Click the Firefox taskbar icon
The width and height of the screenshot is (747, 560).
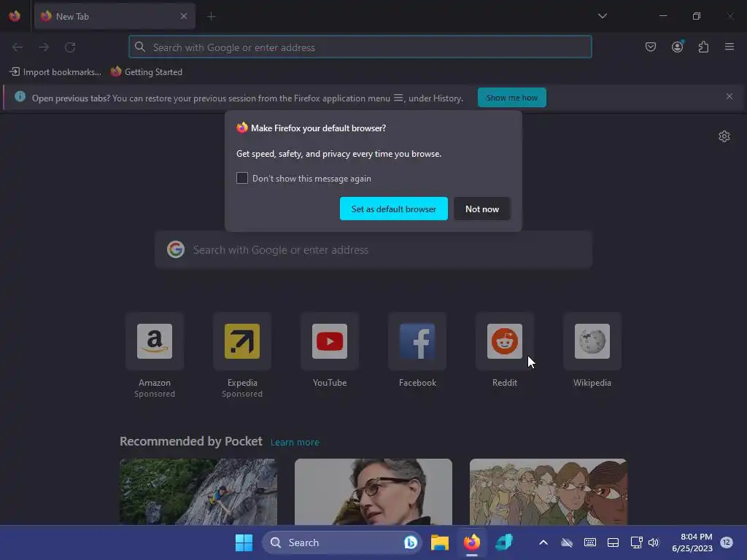472,542
